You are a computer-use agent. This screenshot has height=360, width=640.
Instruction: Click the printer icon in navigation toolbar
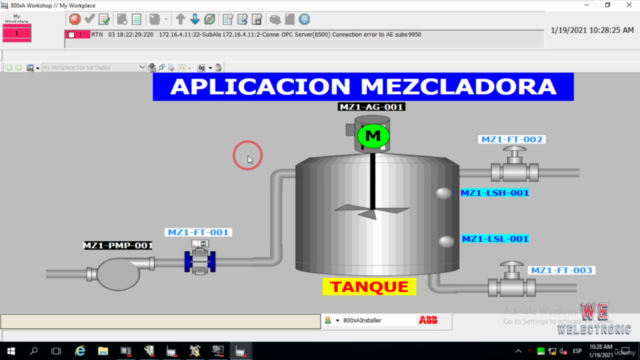171,67
